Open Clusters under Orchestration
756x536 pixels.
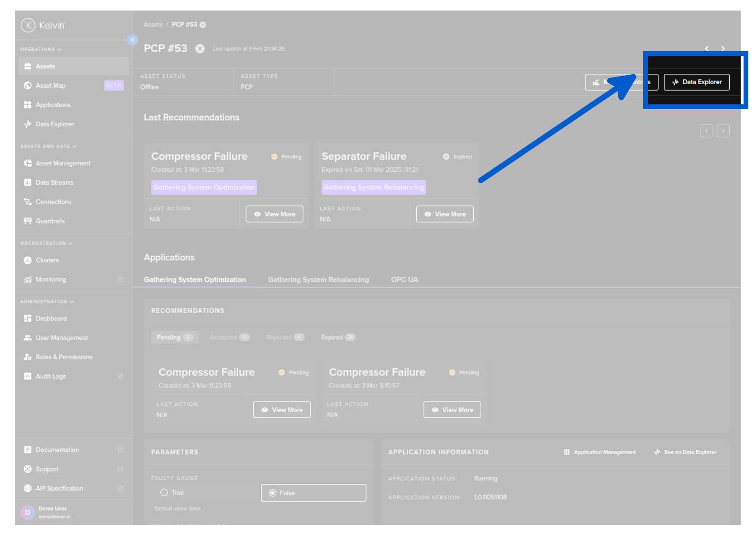click(x=47, y=260)
